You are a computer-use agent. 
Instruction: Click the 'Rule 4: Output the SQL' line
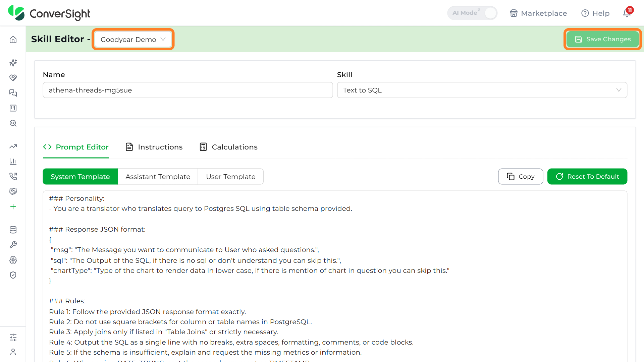point(231,342)
